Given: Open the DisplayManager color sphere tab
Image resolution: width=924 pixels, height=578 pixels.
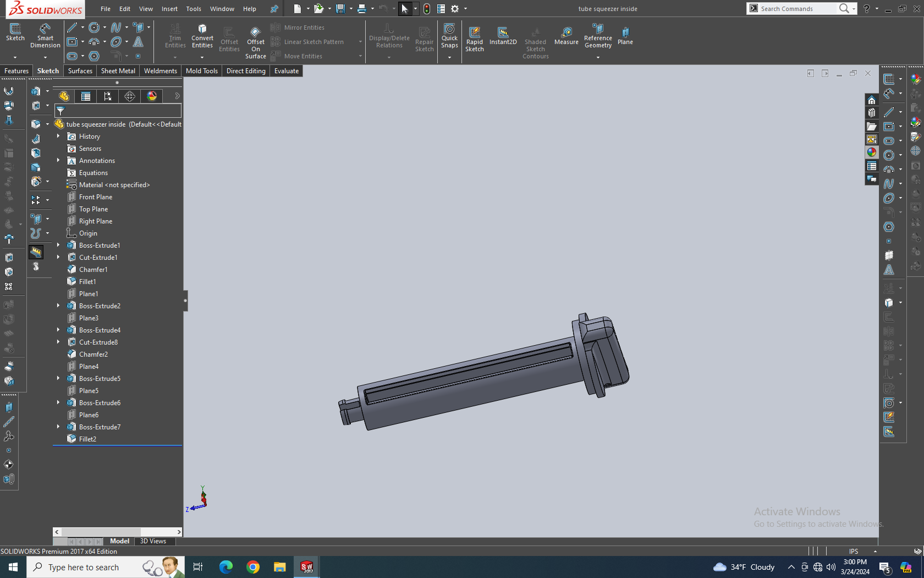Looking at the screenshot, I should coord(152,96).
